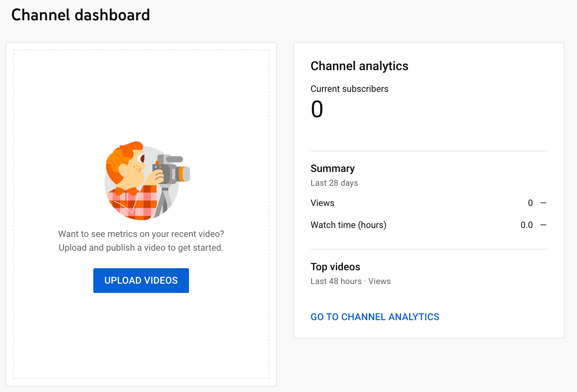The width and height of the screenshot is (577, 392).
Task: Click the Last 48 hours Views label
Action: (x=350, y=281)
